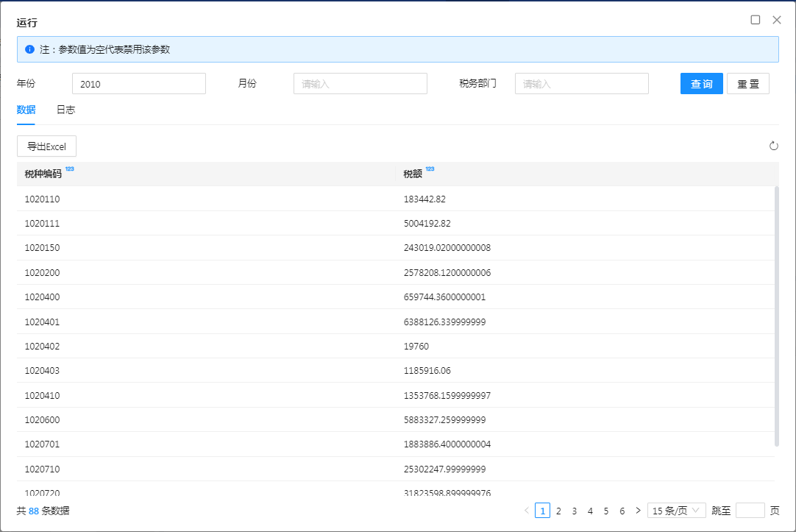The height and width of the screenshot is (532, 796).
Task: Click the 导出Excel button
Action: 46,146
